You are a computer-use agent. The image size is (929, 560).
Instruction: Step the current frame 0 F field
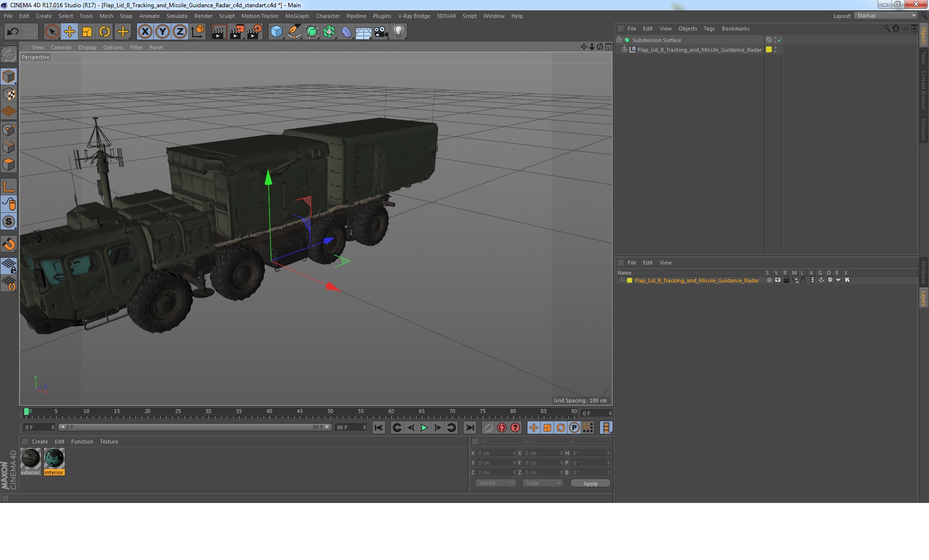[x=597, y=413]
